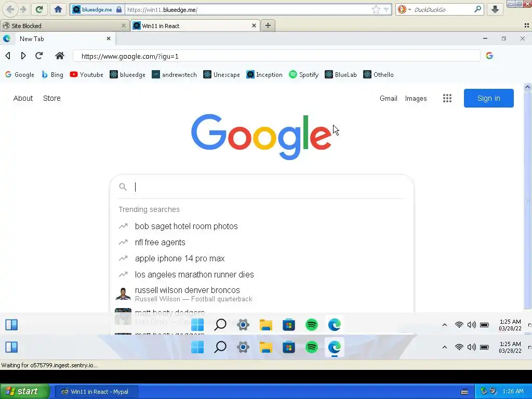Click the Sign in button

(x=488, y=98)
